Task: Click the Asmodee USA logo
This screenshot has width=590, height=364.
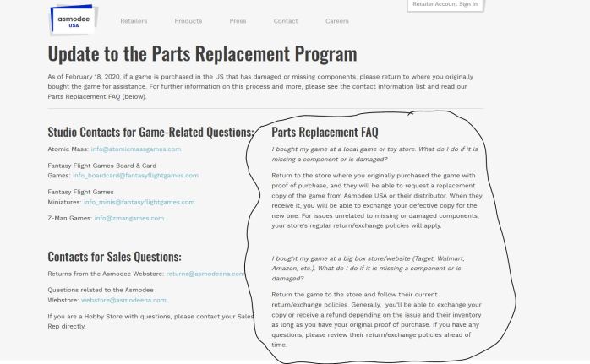Action: (x=73, y=19)
